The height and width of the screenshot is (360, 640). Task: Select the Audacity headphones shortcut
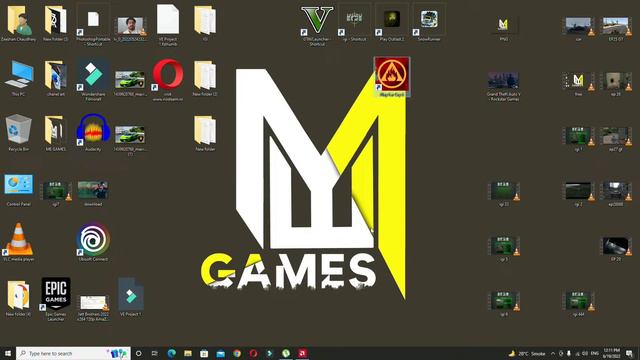click(x=93, y=133)
